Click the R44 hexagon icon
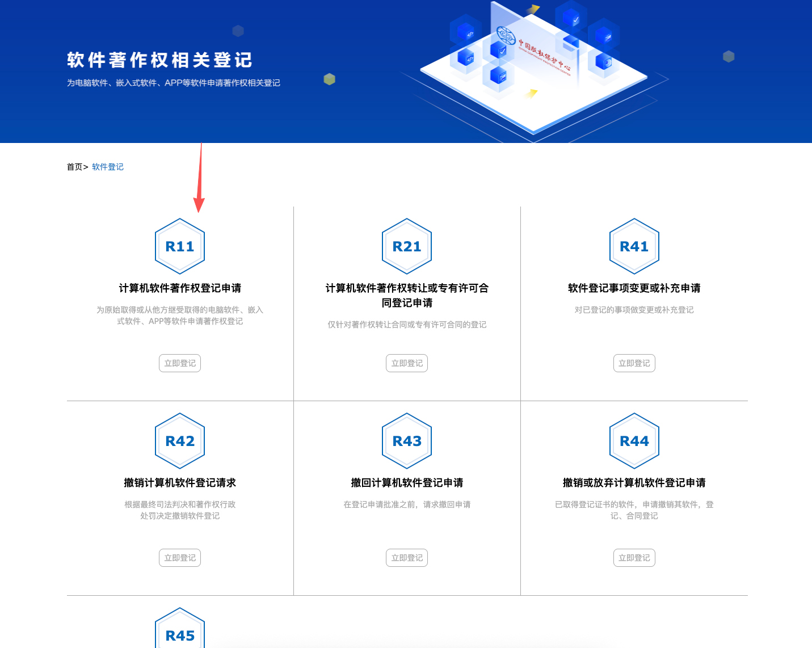Screen dimensions: 812x648 [x=634, y=441]
